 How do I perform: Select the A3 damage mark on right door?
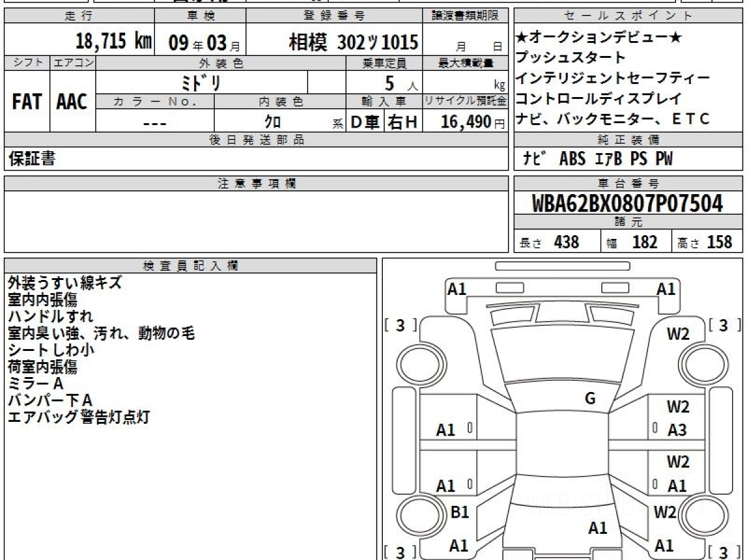pos(677,430)
